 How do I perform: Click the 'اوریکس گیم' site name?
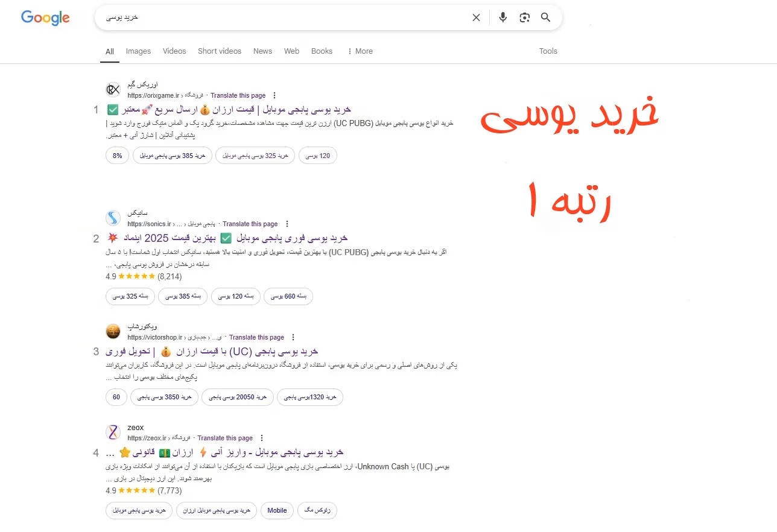click(142, 86)
